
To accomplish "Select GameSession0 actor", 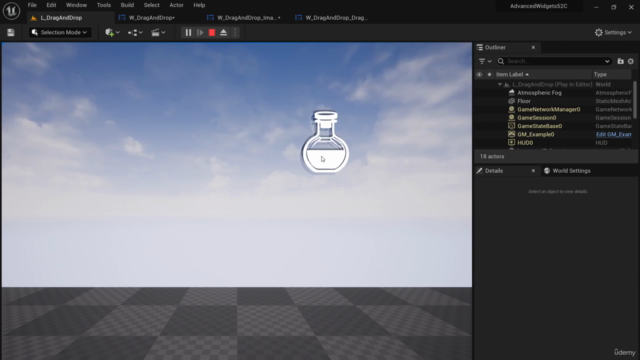I will [536, 118].
